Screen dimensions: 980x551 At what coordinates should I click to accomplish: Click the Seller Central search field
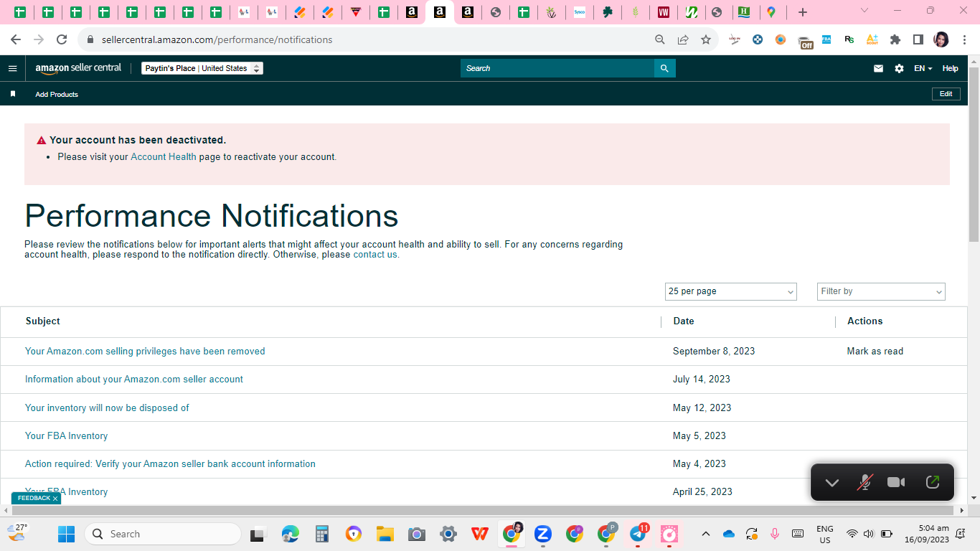[x=557, y=68]
